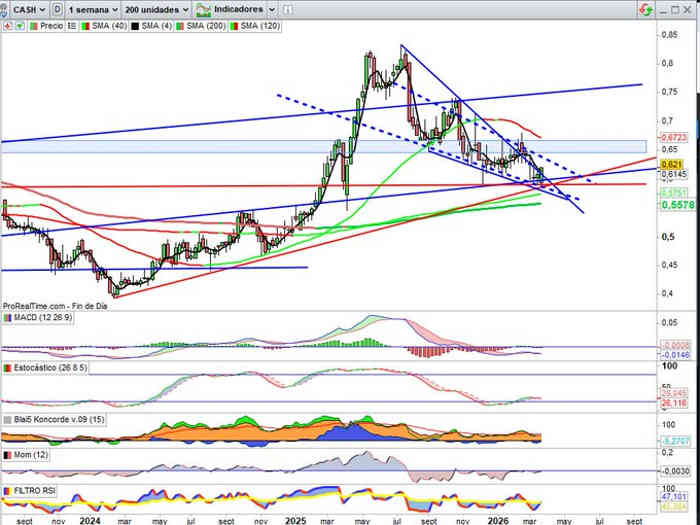Click the D button next to CASH

[x=56, y=8]
